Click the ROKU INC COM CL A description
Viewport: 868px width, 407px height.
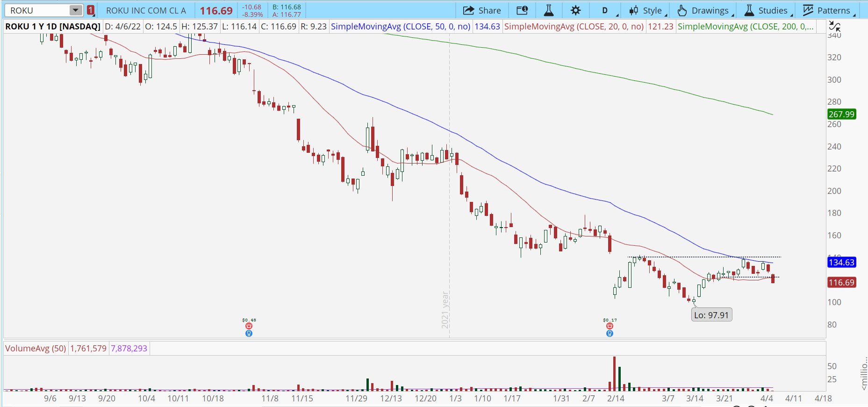146,10
